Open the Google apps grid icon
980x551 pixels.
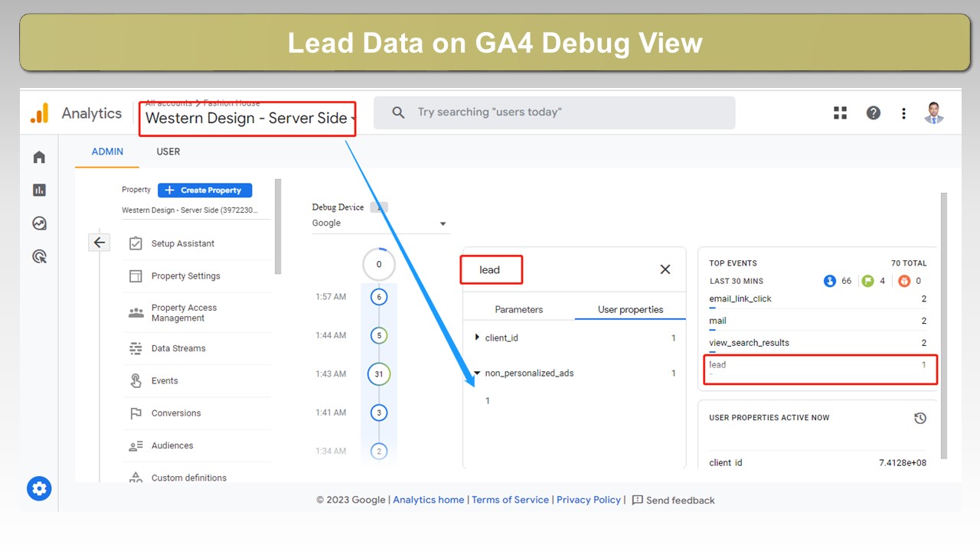[840, 113]
